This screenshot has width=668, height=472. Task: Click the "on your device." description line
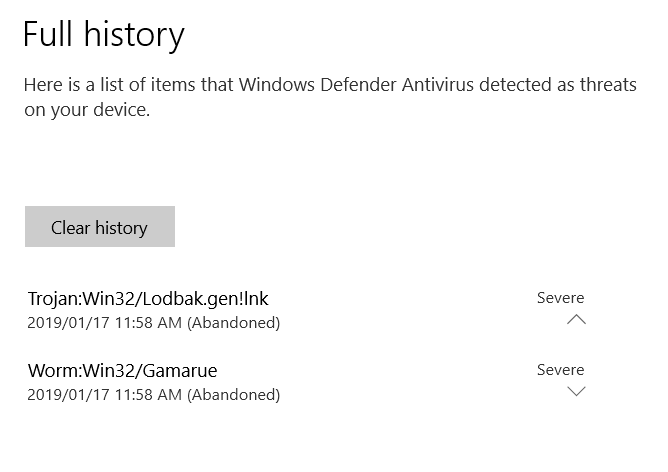86,110
